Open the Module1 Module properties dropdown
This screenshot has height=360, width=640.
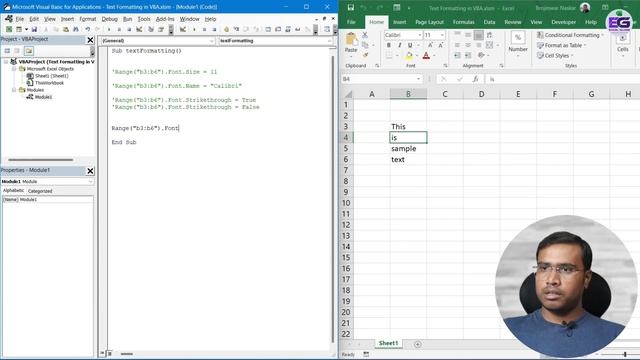coord(90,181)
